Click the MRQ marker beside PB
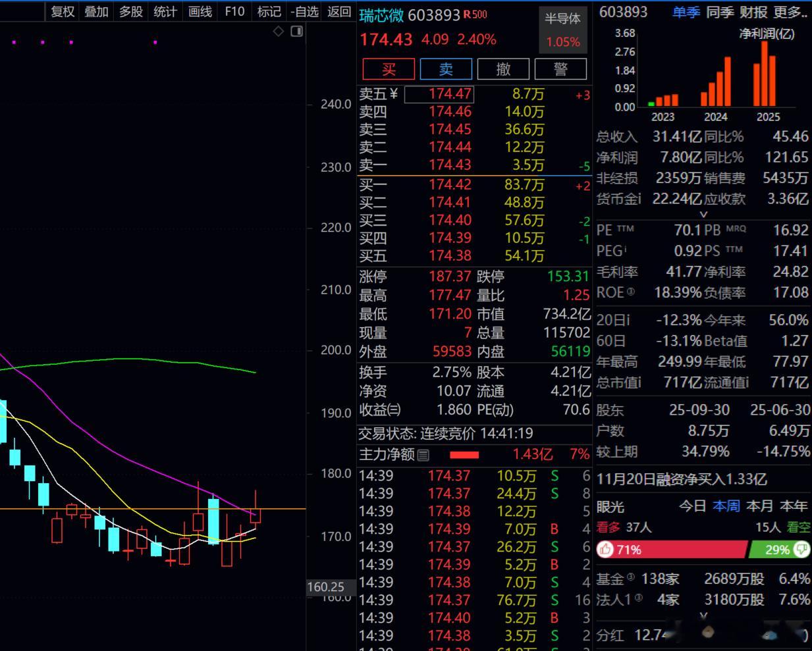The image size is (812, 651). [736, 228]
